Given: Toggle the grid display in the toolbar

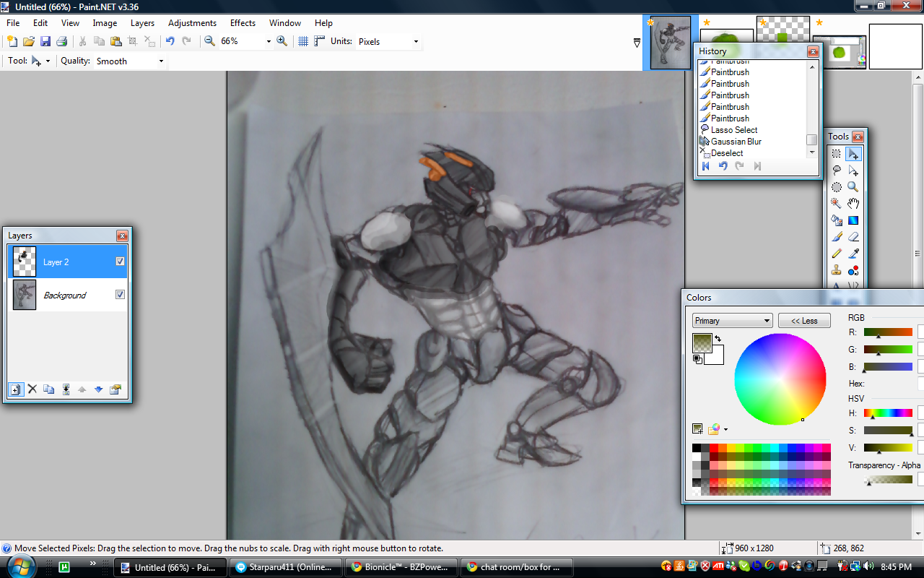Looking at the screenshot, I should pos(302,41).
